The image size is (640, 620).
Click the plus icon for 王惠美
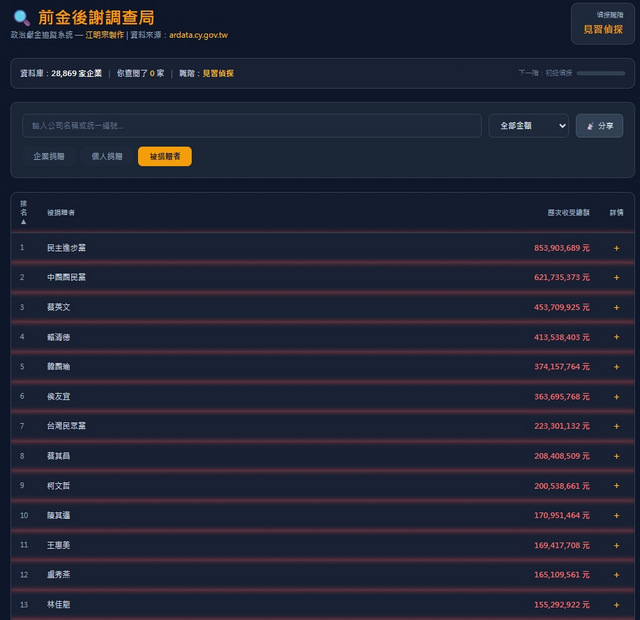coord(616,545)
